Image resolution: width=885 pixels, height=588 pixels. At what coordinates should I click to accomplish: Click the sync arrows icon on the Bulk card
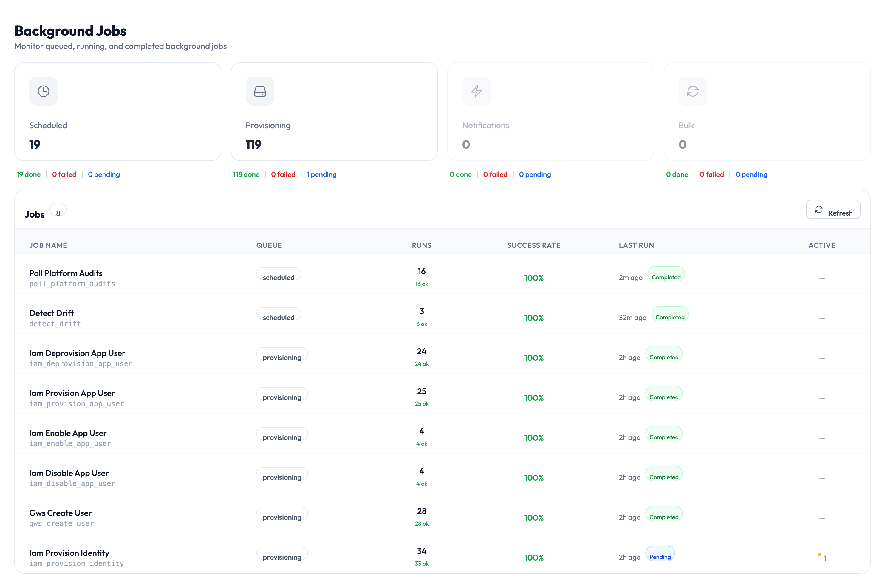coord(692,91)
